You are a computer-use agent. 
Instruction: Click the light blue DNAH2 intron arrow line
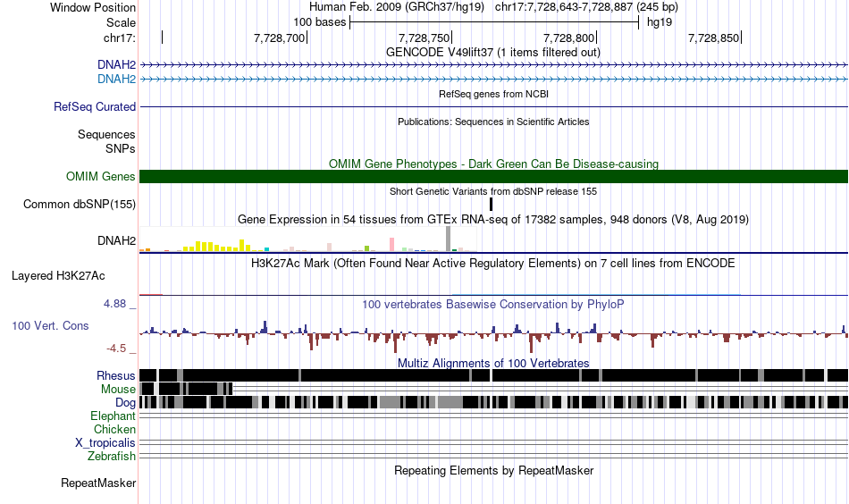[x=494, y=79]
